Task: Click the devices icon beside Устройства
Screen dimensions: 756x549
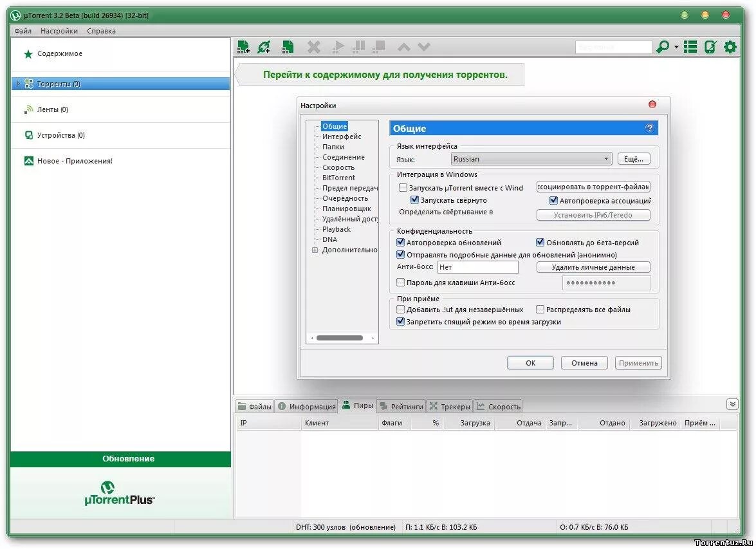Action: pyautogui.click(x=28, y=135)
